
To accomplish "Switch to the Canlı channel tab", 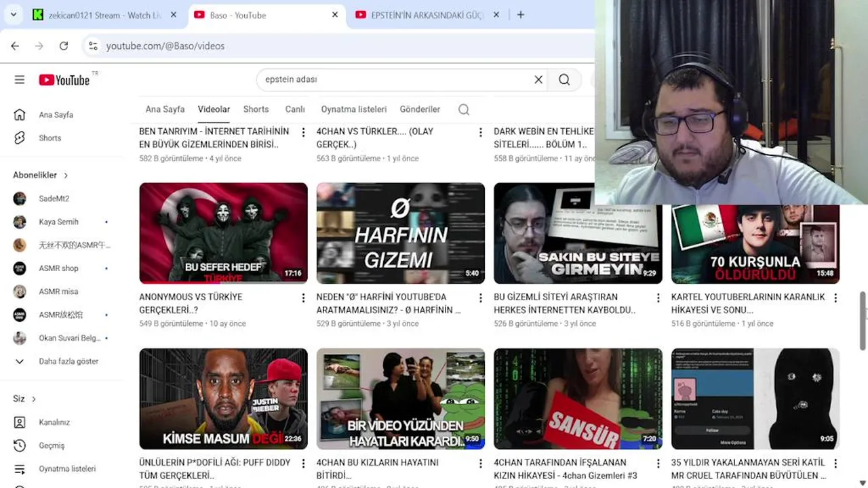I will (295, 109).
